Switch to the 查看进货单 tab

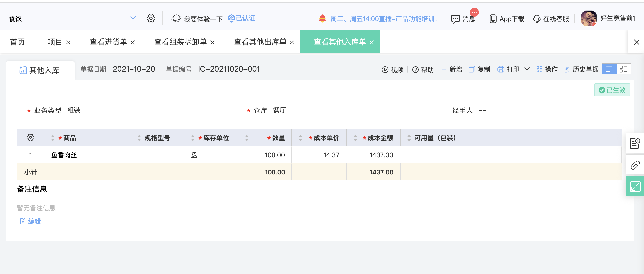pyautogui.click(x=108, y=42)
